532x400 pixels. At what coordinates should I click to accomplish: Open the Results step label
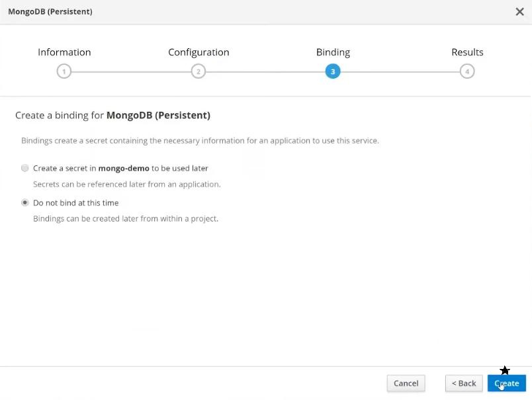467,52
